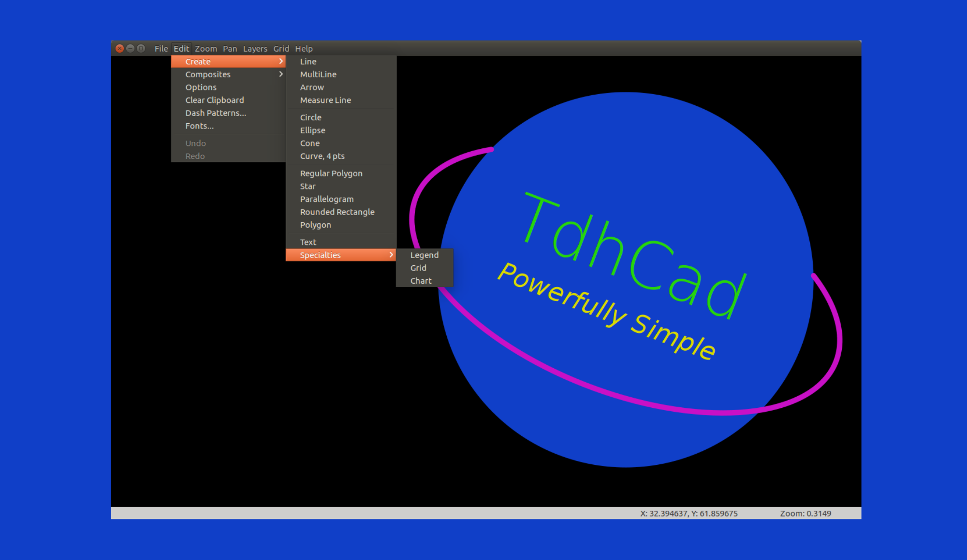Open the Zoom menu

tap(206, 48)
